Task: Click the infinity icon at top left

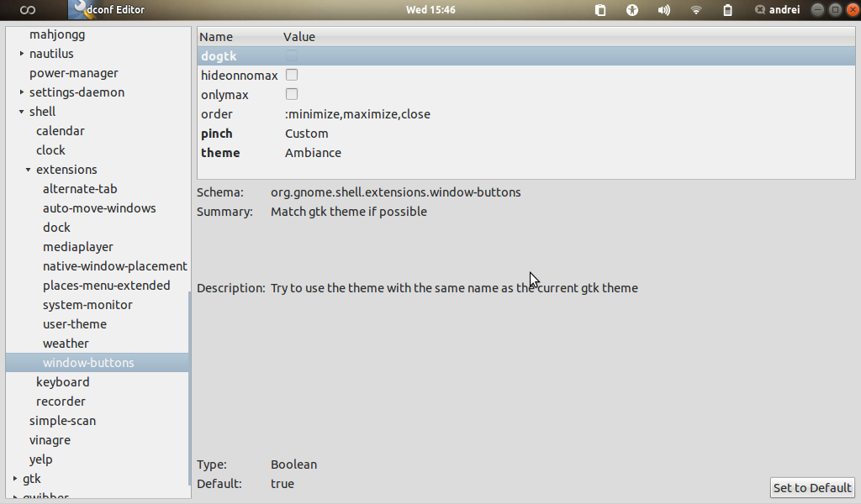Action: [x=26, y=9]
